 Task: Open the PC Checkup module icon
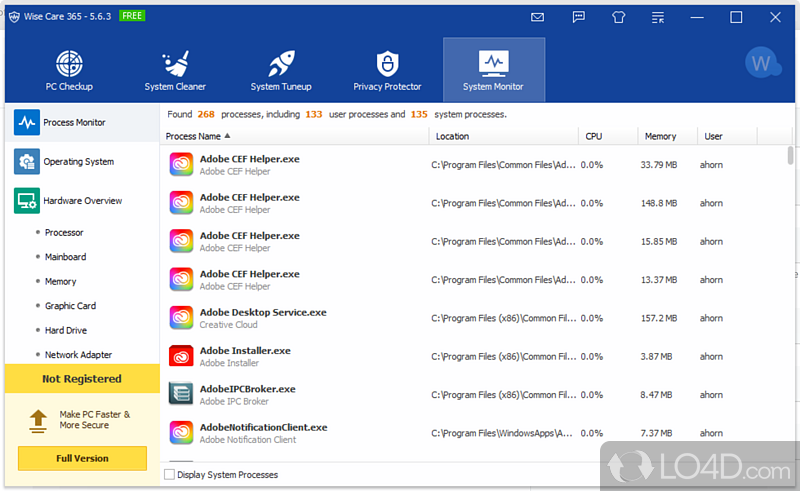[69, 65]
